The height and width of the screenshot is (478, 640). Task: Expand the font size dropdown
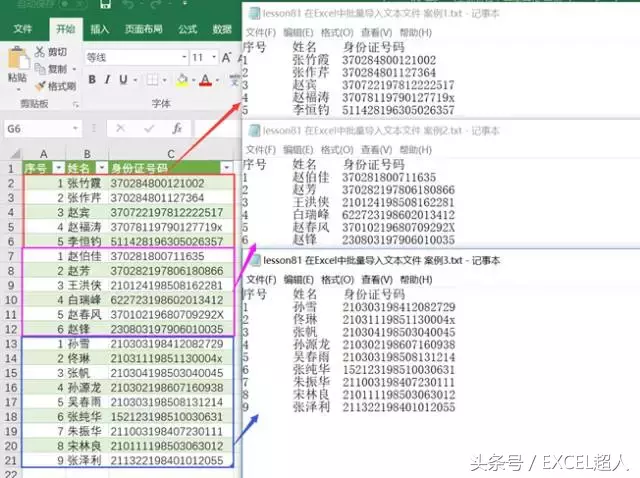[214, 58]
